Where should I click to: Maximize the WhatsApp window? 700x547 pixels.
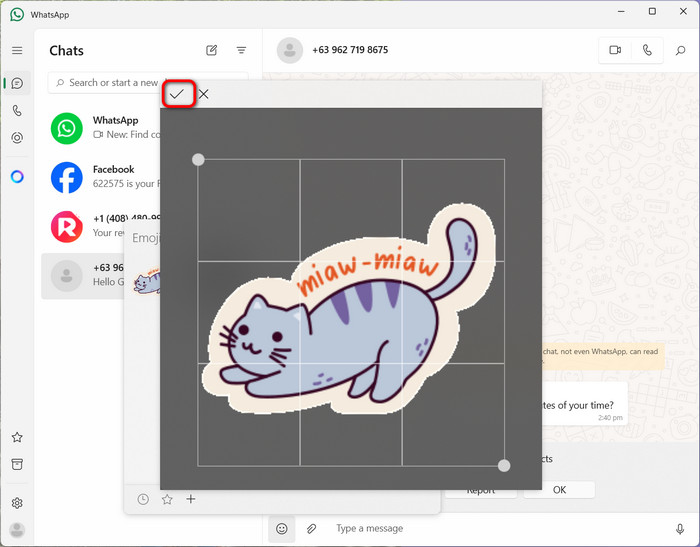click(x=652, y=12)
